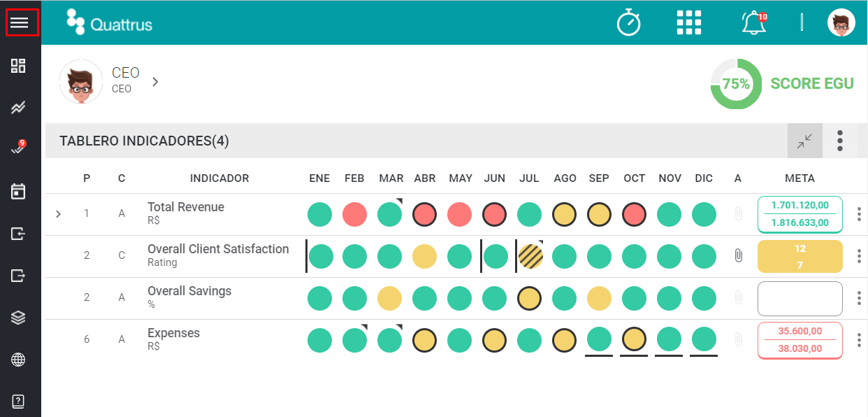Expand the Total Revenue row

[58, 214]
